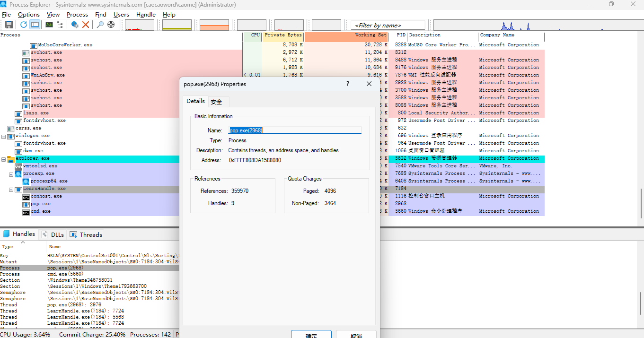The image size is (644, 338).
Task: Click the ? help button in dialog title
Action: (x=348, y=84)
